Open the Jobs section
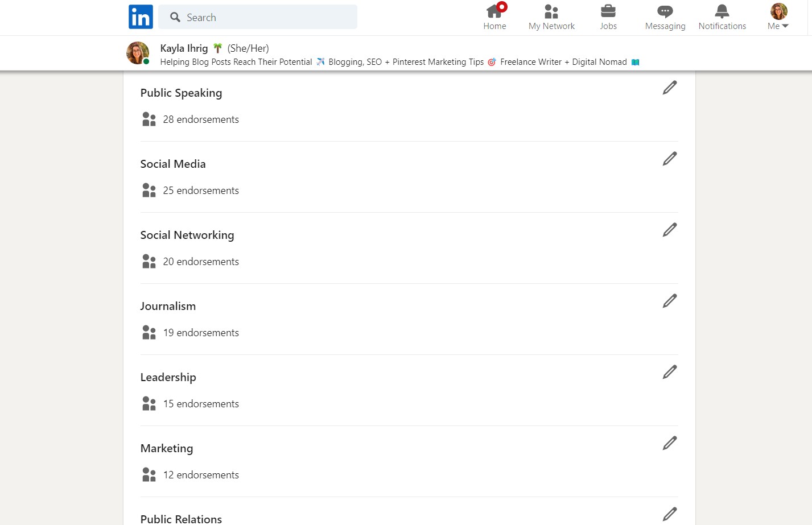 pos(608,18)
